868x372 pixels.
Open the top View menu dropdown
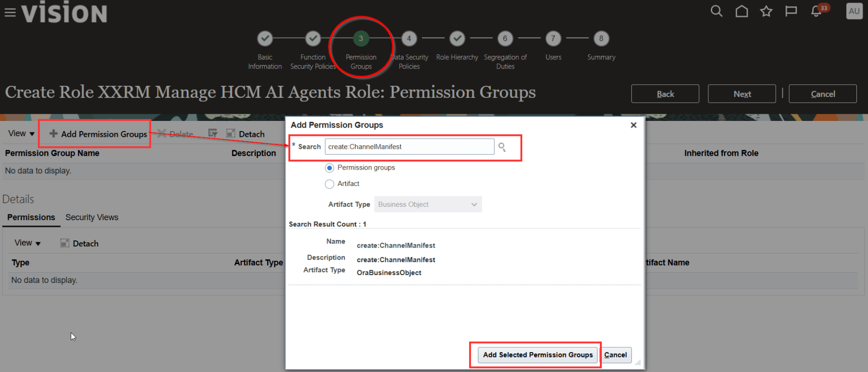pos(21,133)
